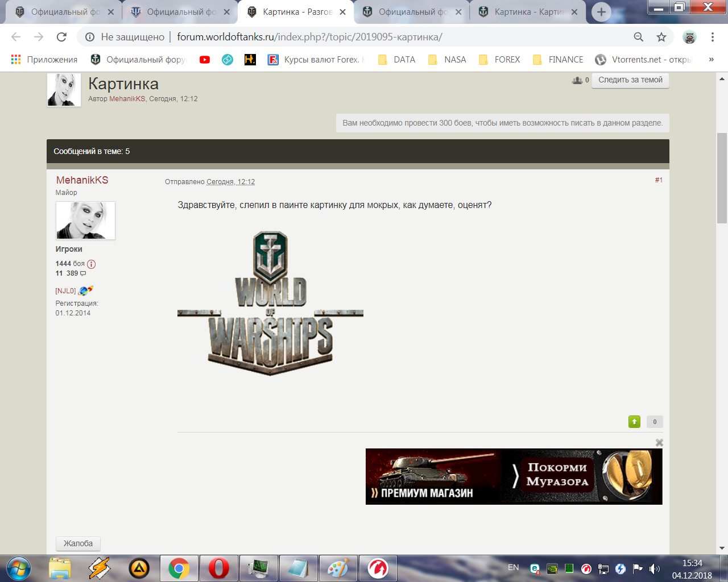The height and width of the screenshot is (582, 728).
Task: Click the EN language indicator
Action: click(513, 567)
